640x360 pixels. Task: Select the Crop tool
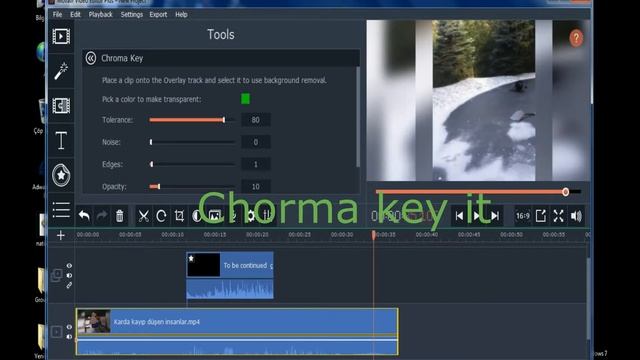point(179,216)
